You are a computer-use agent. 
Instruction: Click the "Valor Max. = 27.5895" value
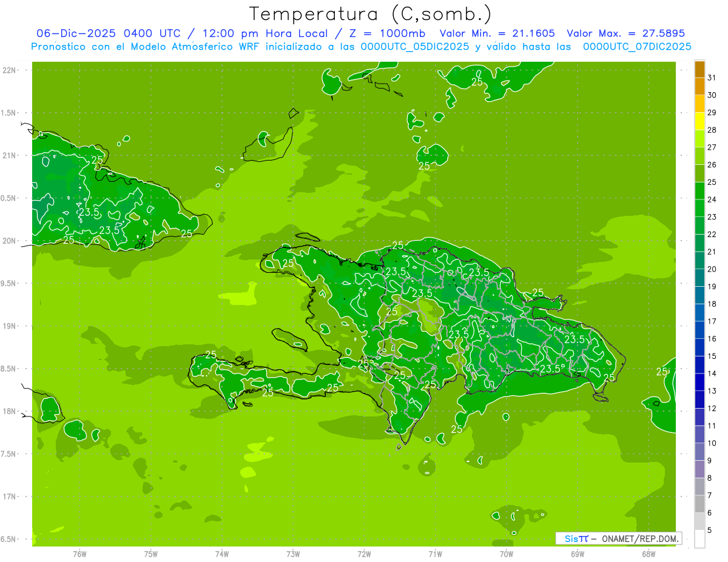tap(625, 33)
